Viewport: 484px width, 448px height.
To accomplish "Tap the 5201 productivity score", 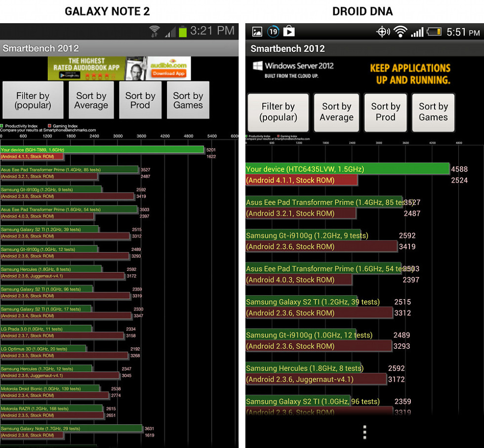I will 211,150.
